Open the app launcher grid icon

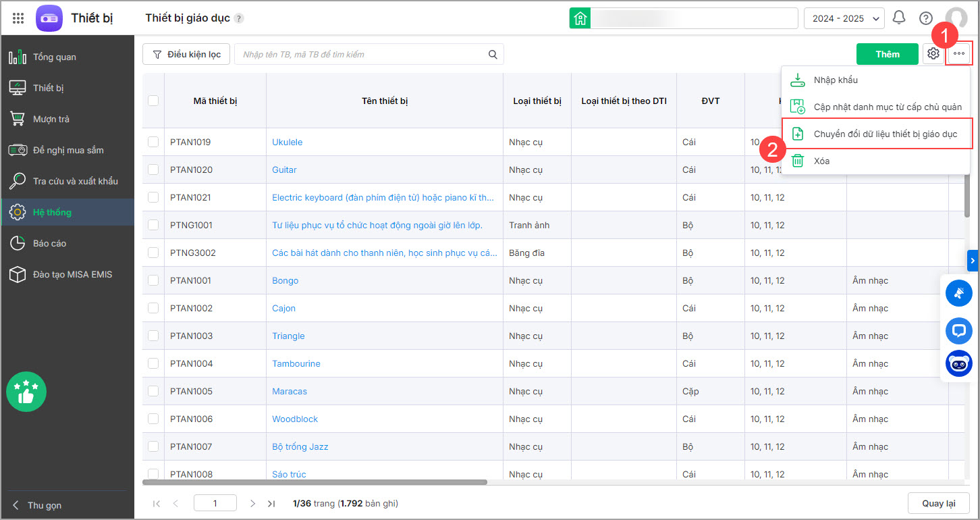pos(18,18)
